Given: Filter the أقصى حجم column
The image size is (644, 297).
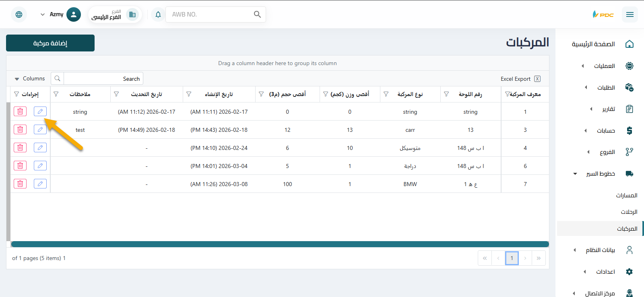Looking at the screenshot, I should click(261, 94).
